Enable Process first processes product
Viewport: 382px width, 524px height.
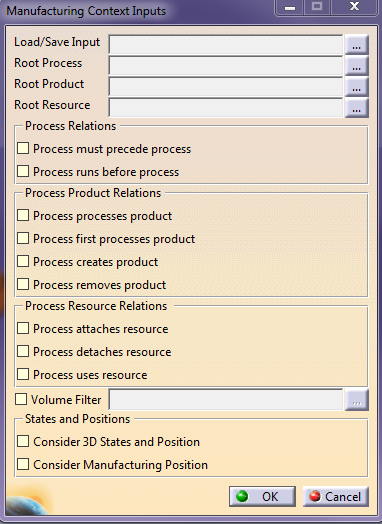click(x=23, y=238)
